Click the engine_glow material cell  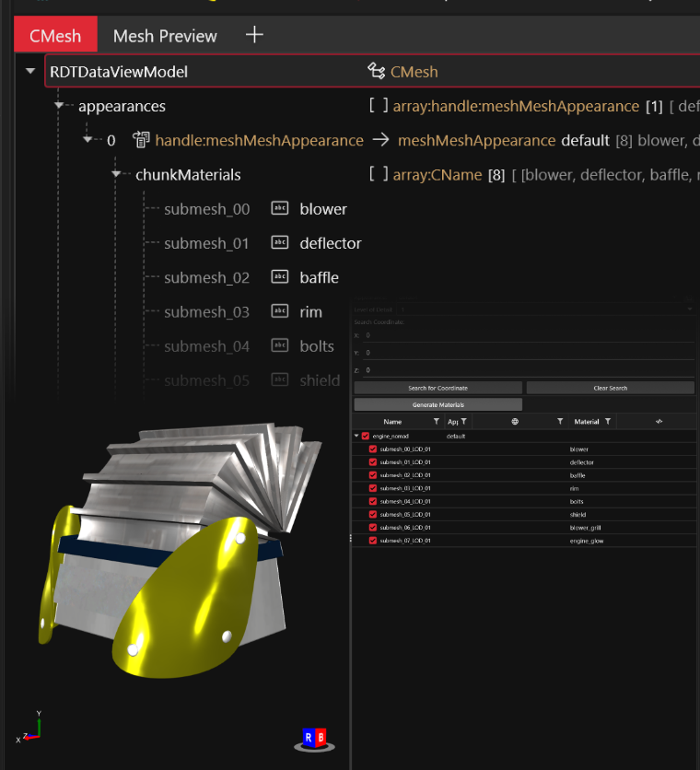[587, 541]
